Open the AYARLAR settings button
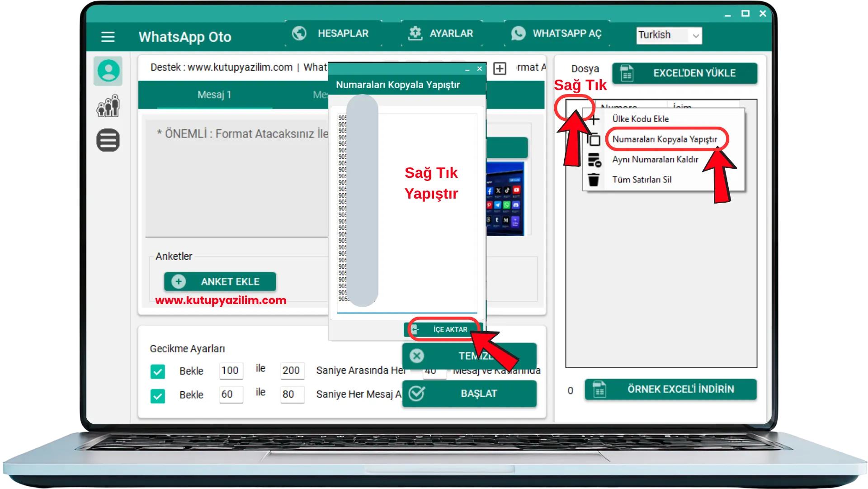Viewport: 868px width, 489px height. pos(442,33)
